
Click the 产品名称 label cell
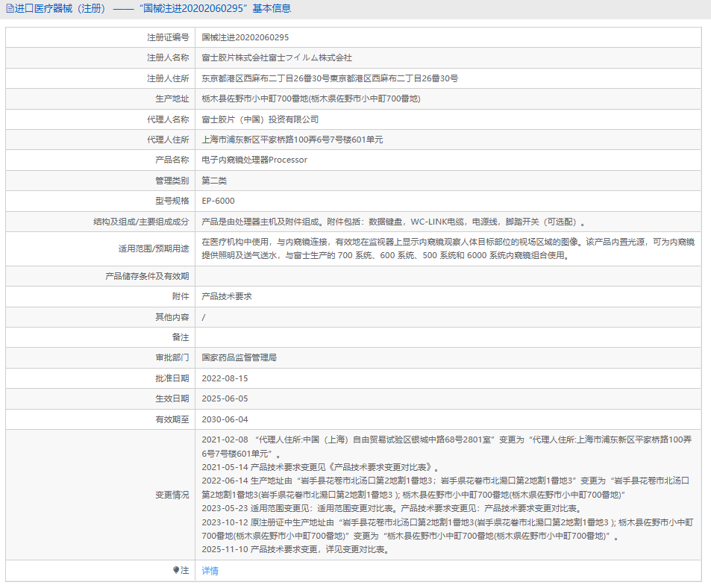click(x=100, y=160)
